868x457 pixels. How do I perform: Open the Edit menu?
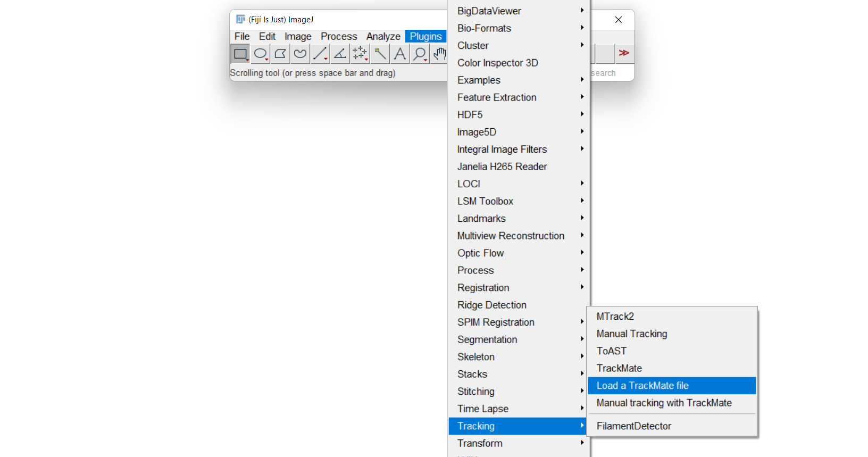[x=267, y=36]
